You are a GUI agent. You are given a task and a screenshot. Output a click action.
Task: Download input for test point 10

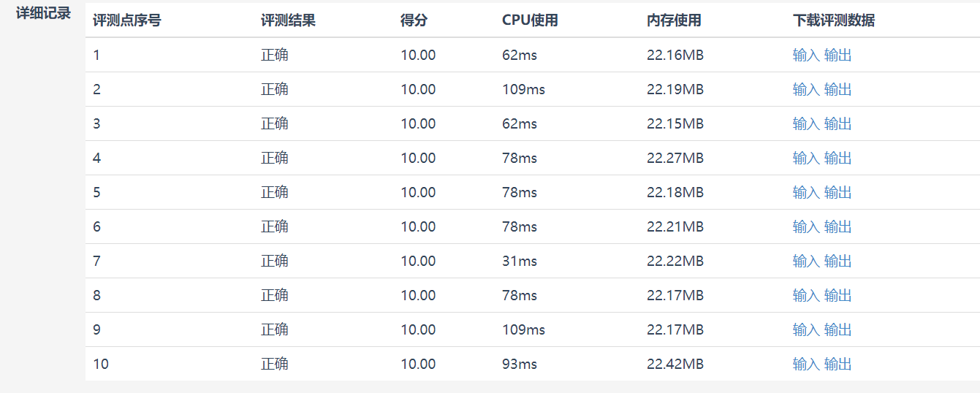(x=806, y=365)
